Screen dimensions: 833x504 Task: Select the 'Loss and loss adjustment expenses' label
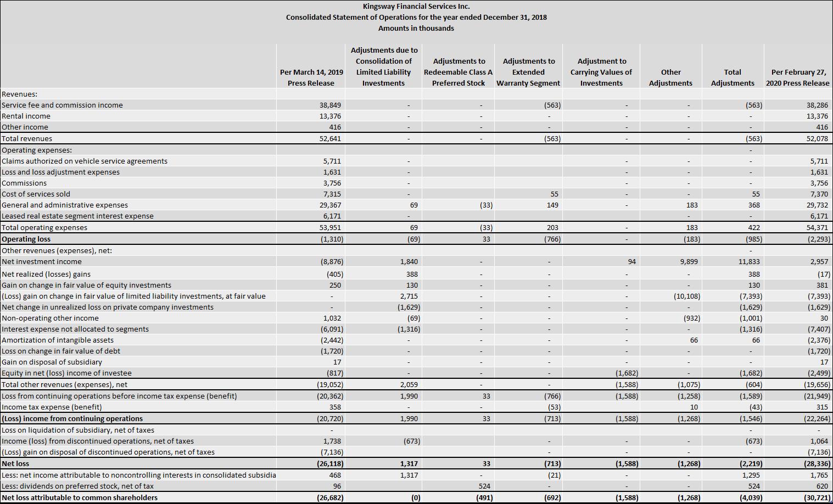click(x=61, y=172)
